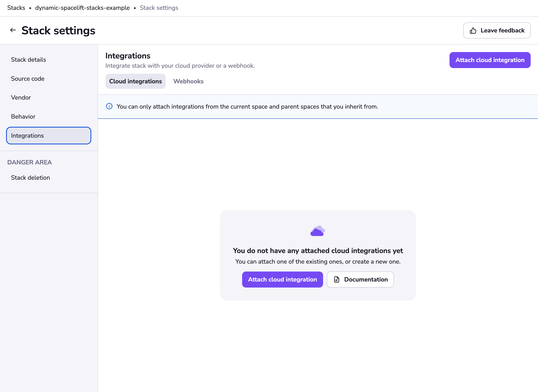Viewport: 538px width, 392px height.
Task: Select the Cloud integrations tab
Action: [135, 81]
